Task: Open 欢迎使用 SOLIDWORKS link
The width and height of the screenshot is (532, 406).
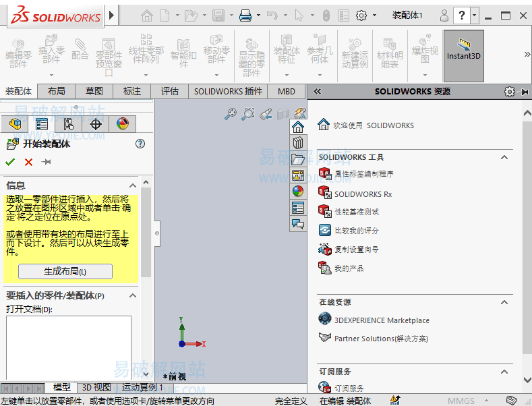Action: 365,125
